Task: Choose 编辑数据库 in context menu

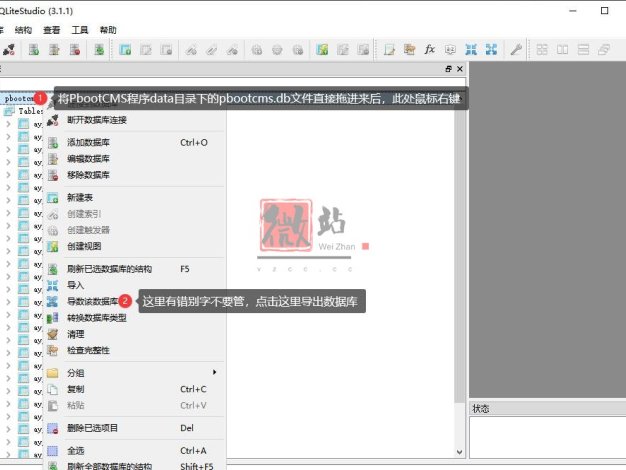Action: (x=135, y=159)
